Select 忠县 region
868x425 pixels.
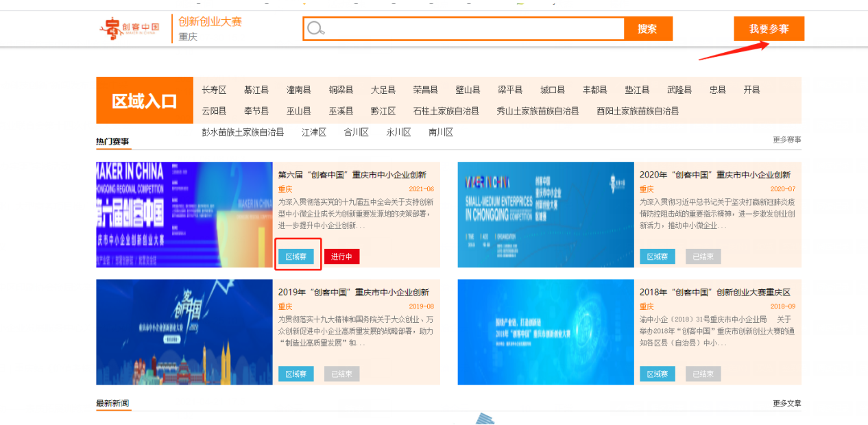(x=718, y=90)
